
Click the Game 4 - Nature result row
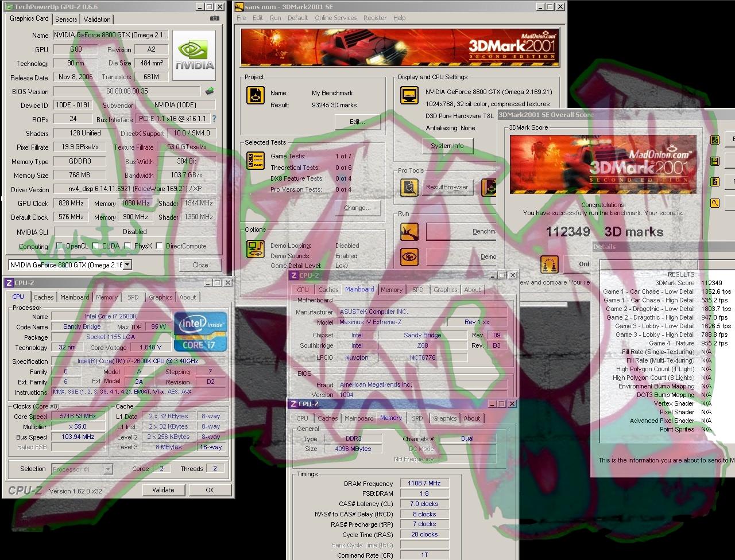tap(665, 343)
